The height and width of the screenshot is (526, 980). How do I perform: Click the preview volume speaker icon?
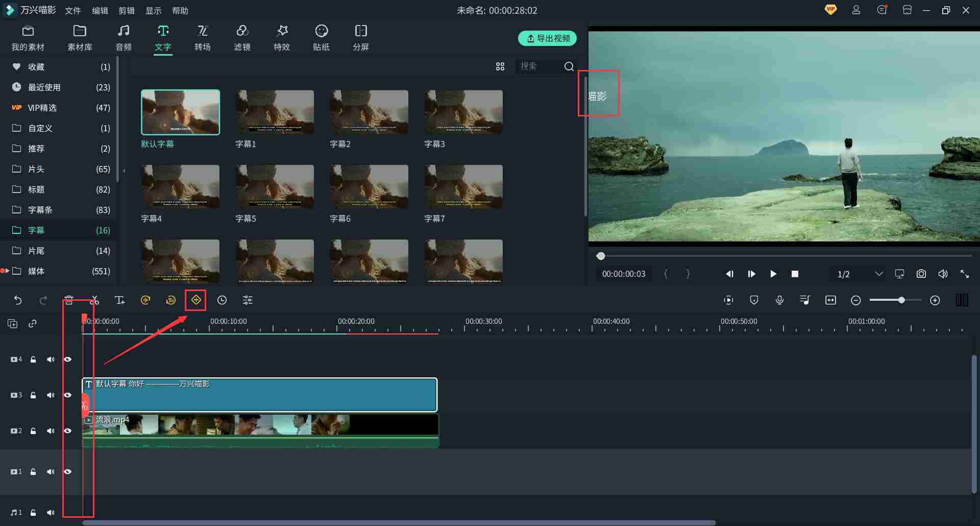pyautogui.click(x=943, y=274)
